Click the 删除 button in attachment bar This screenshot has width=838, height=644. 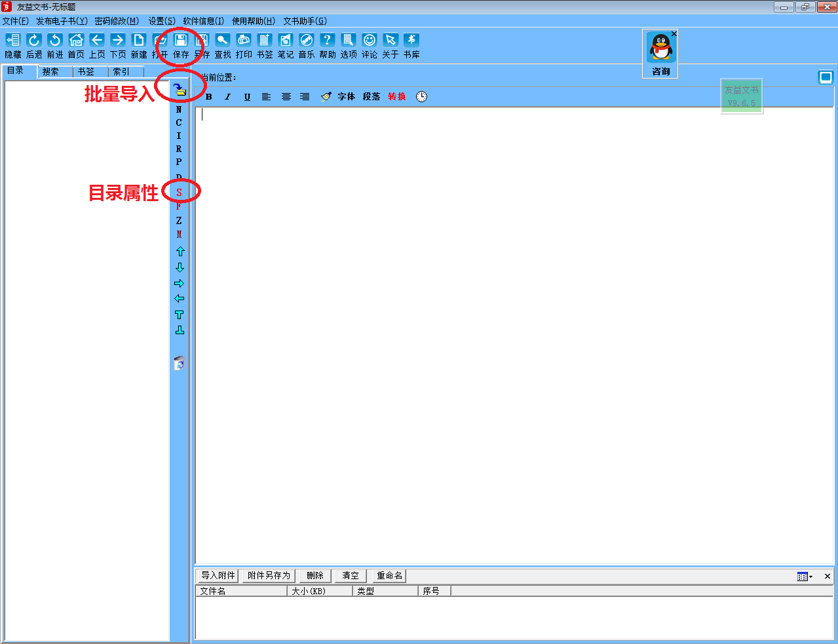tap(315, 576)
